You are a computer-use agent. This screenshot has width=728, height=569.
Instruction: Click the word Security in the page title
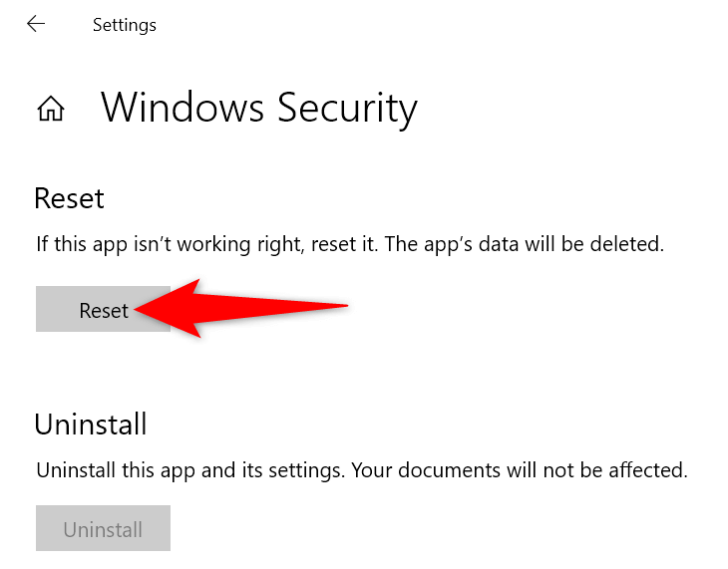coord(343,108)
